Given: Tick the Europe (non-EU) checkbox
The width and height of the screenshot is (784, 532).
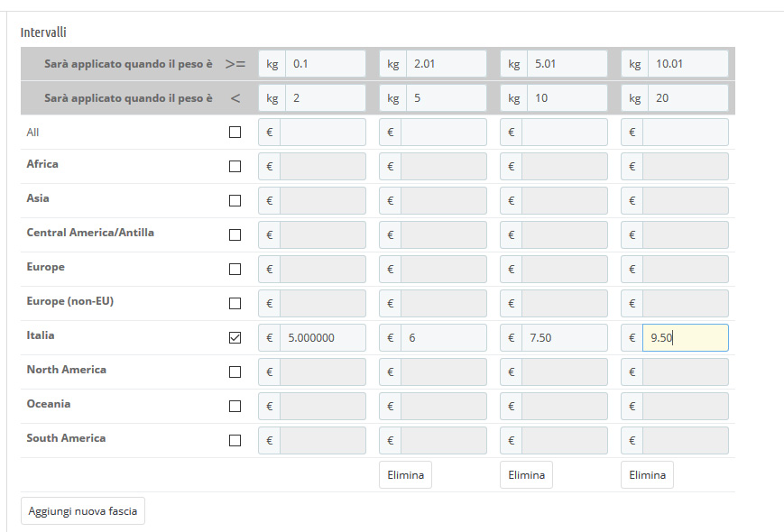Looking at the screenshot, I should pyautogui.click(x=235, y=304).
